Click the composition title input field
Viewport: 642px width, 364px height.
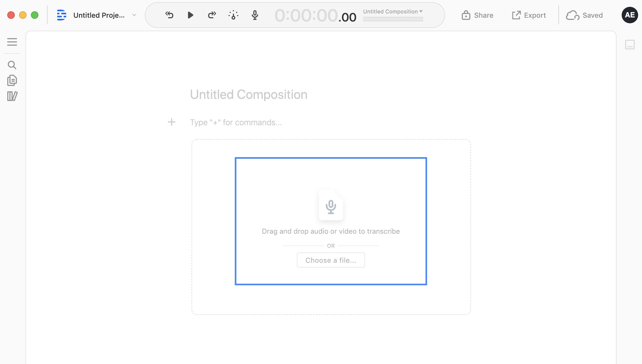(x=249, y=94)
